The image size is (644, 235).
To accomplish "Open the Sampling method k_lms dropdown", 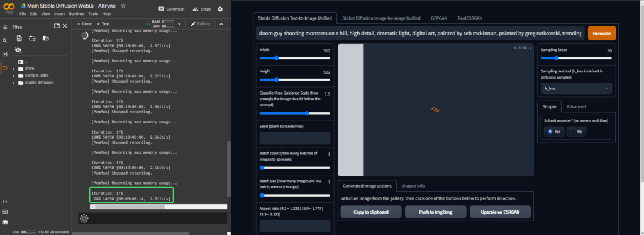I will (x=576, y=88).
